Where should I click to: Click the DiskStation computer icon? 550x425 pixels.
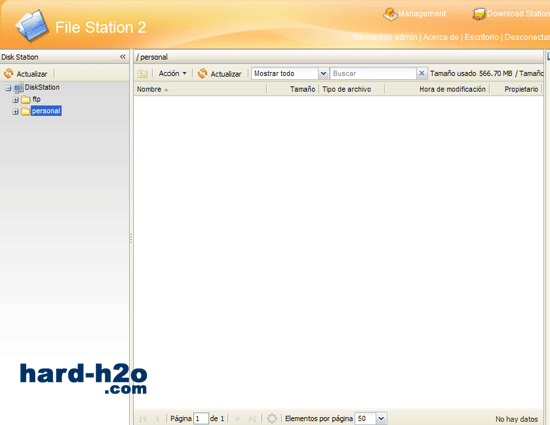(x=19, y=88)
